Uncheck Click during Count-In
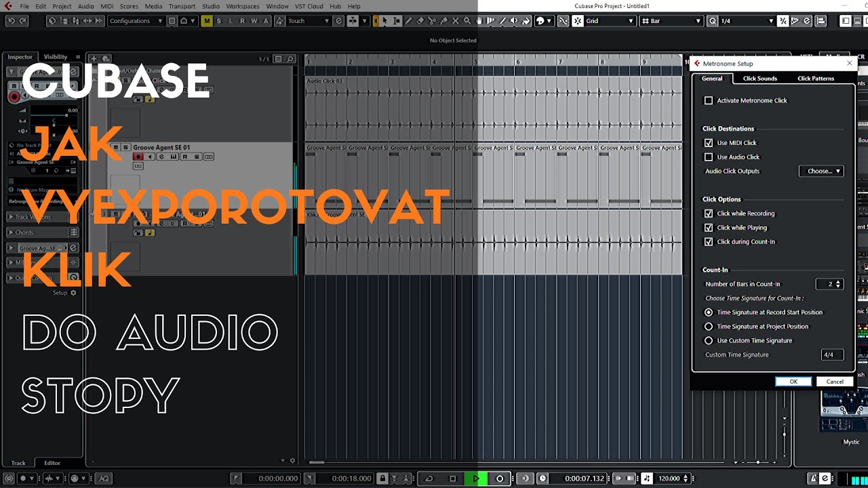Screen dimensions: 868x488 tap(709, 242)
